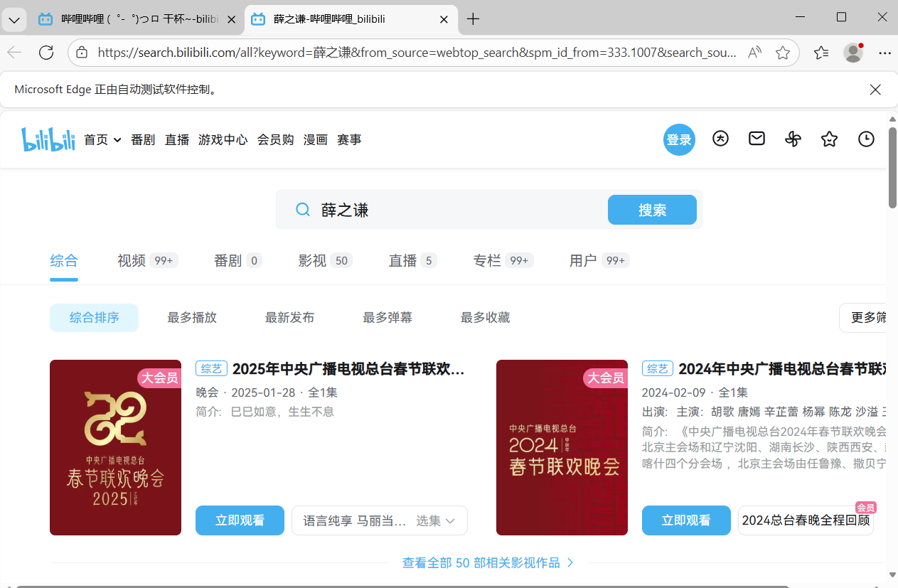Select the 直播 5 results tab

pos(413,261)
